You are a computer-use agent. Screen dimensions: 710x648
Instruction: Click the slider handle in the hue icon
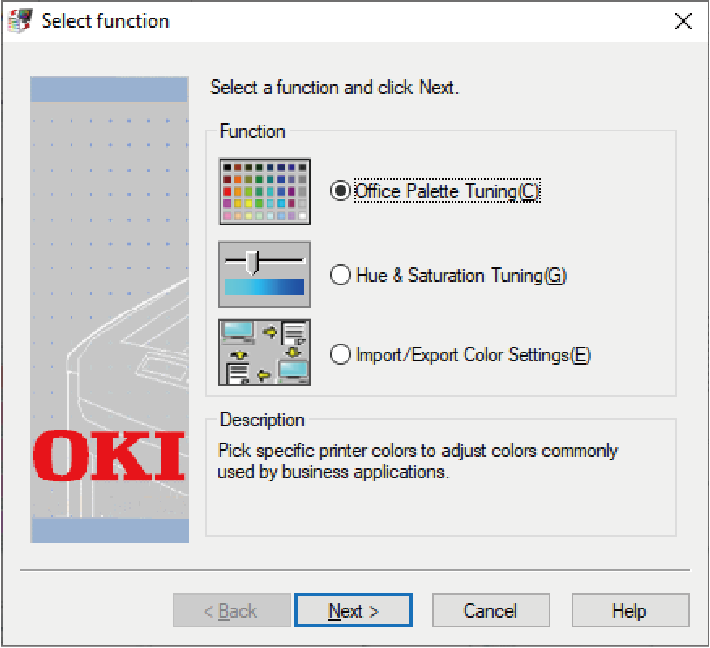[x=253, y=261]
